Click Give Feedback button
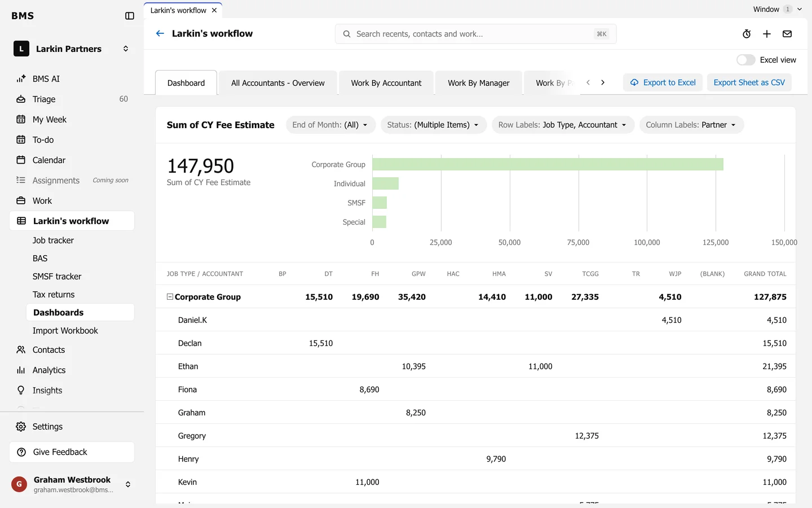This screenshot has height=508, width=812. [x=72, y=452]
